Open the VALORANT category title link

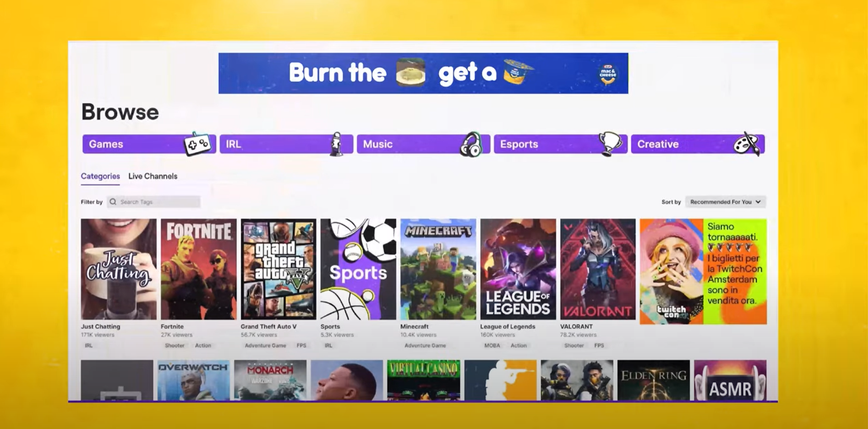click(576, 326)
